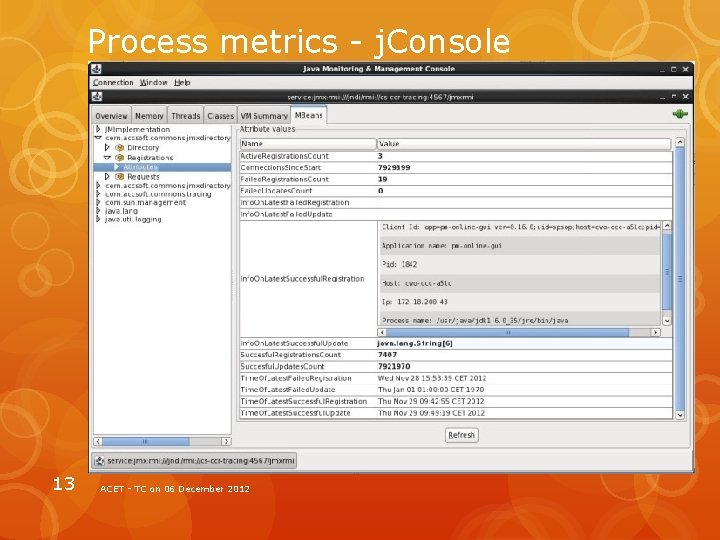720x540 pixels.
Task: Click the green connection status icon
Action: 680,114
